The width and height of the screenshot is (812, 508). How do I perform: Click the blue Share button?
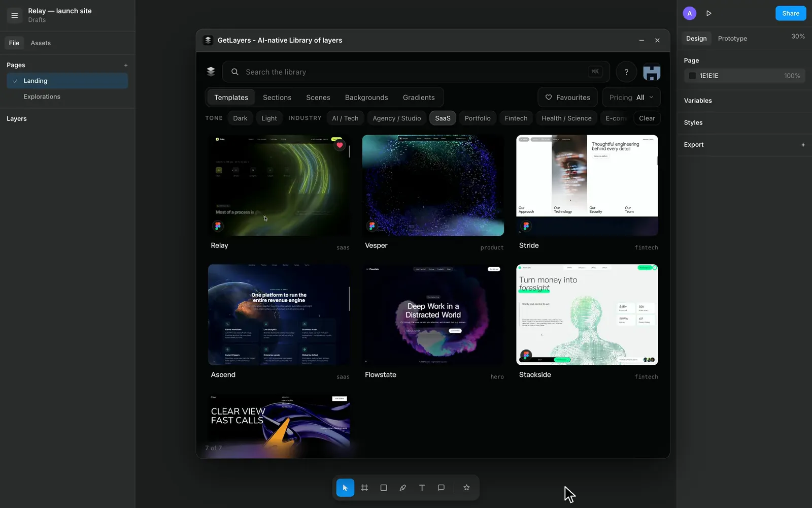click(791, 13)
